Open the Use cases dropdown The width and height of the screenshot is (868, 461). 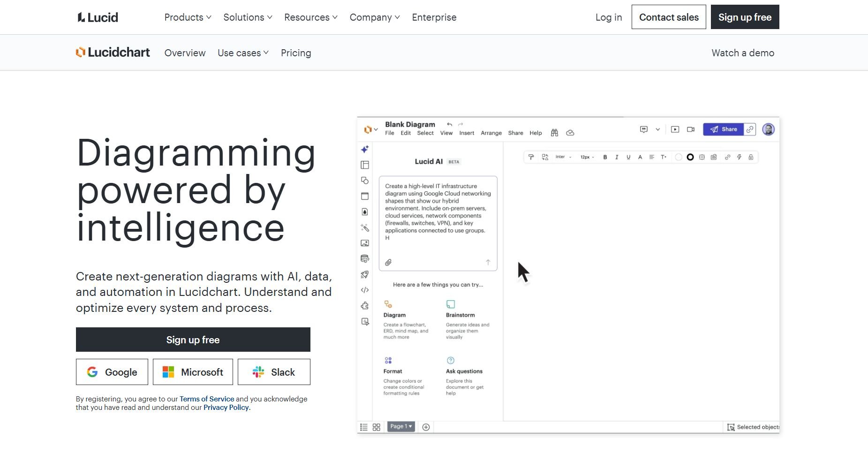[x=243, y=53]
